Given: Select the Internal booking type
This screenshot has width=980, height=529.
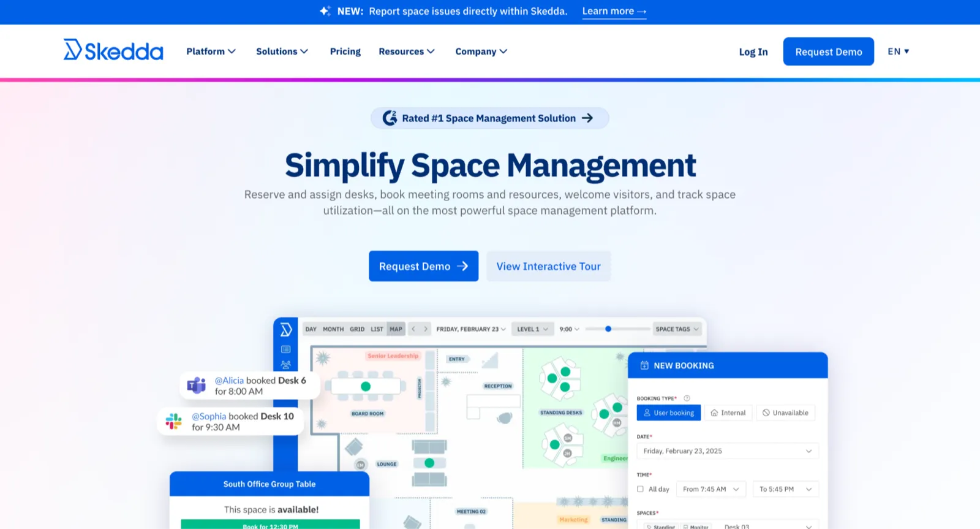Looking at the screenshot, I should point(728,413).
